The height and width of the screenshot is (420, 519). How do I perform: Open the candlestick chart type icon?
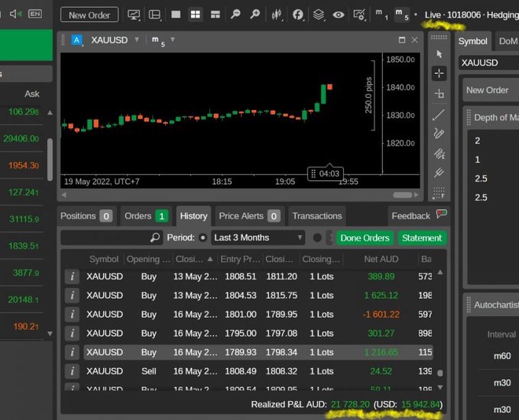point(277,15)
